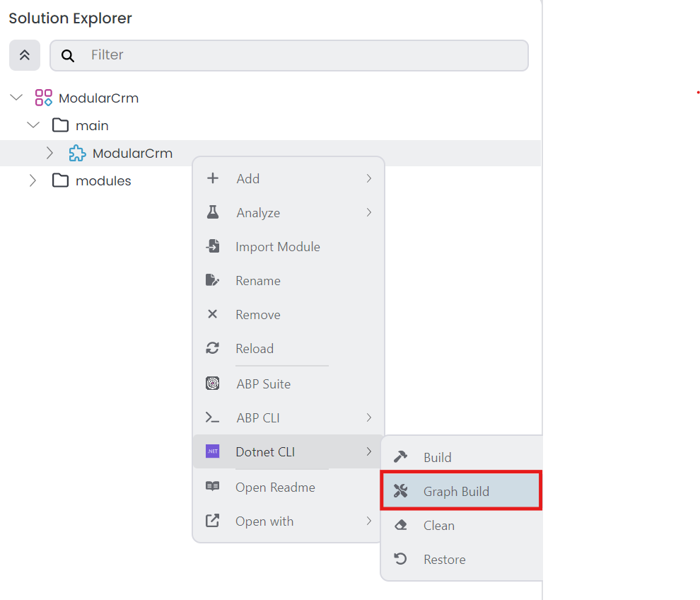
Task: Open the Add submenu
Action: click(248, 178)
